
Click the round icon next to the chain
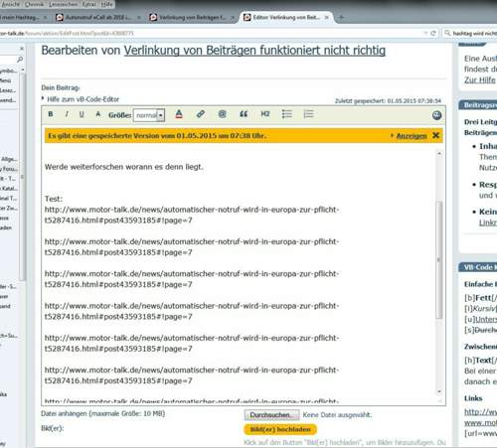223,114
